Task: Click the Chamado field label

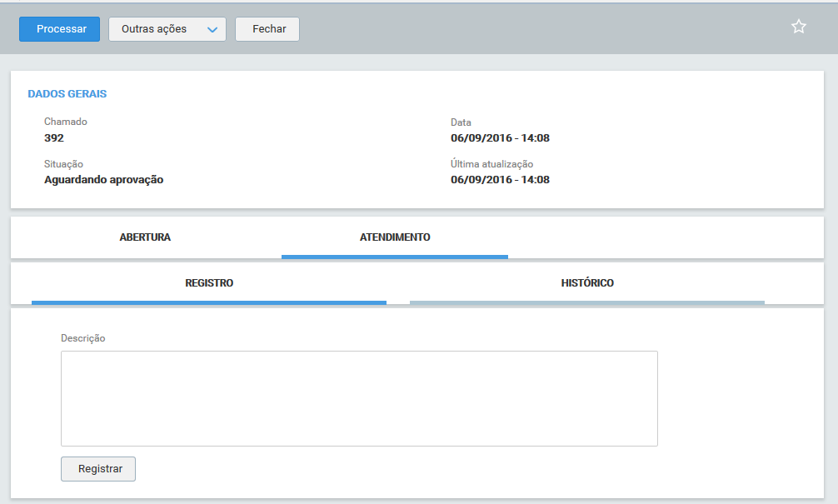Action: click(x=66, y=122)
